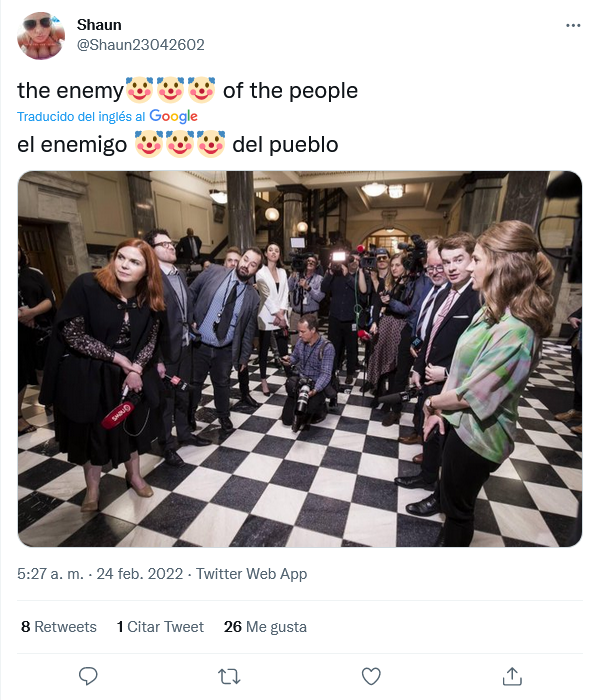Open the share upload icon
This screenshot has height=700, width=598.
(512, 676)
